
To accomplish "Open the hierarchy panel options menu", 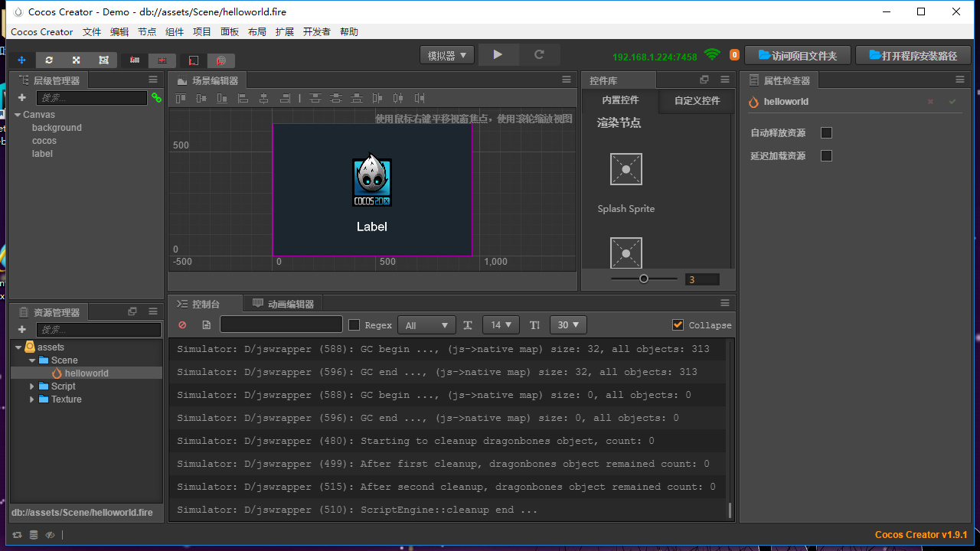I will (x=153, y=80).
